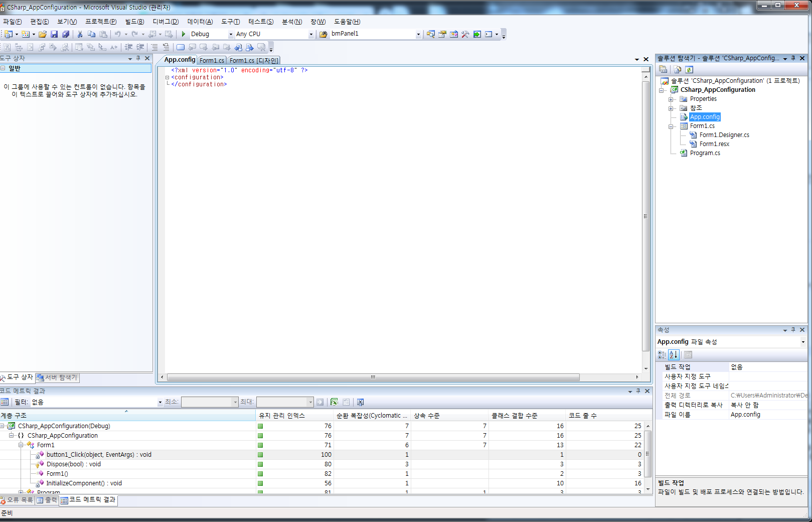
Task: Sort by the 유지 관리 인덱스 column header
Action: [x=295, y=416]
